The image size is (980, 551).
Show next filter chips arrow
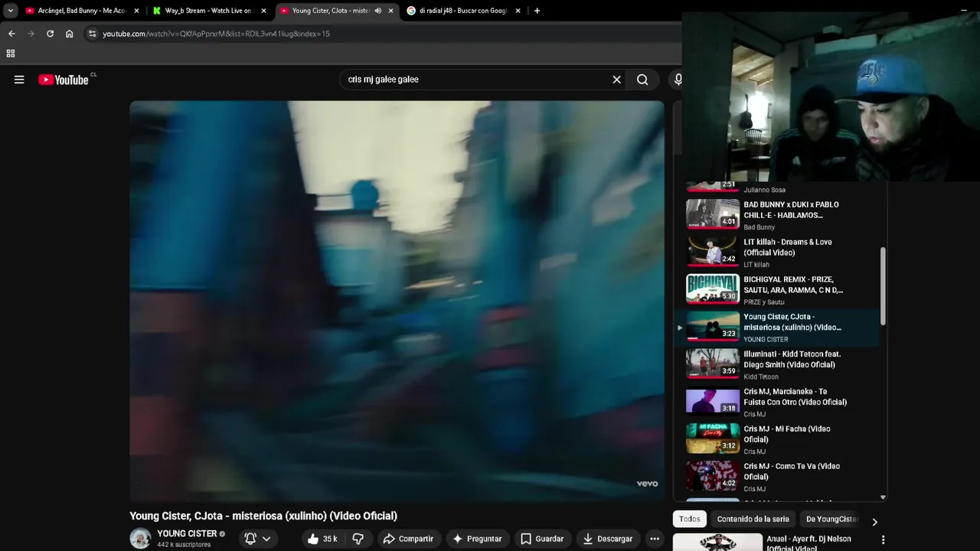pos(874,522)
